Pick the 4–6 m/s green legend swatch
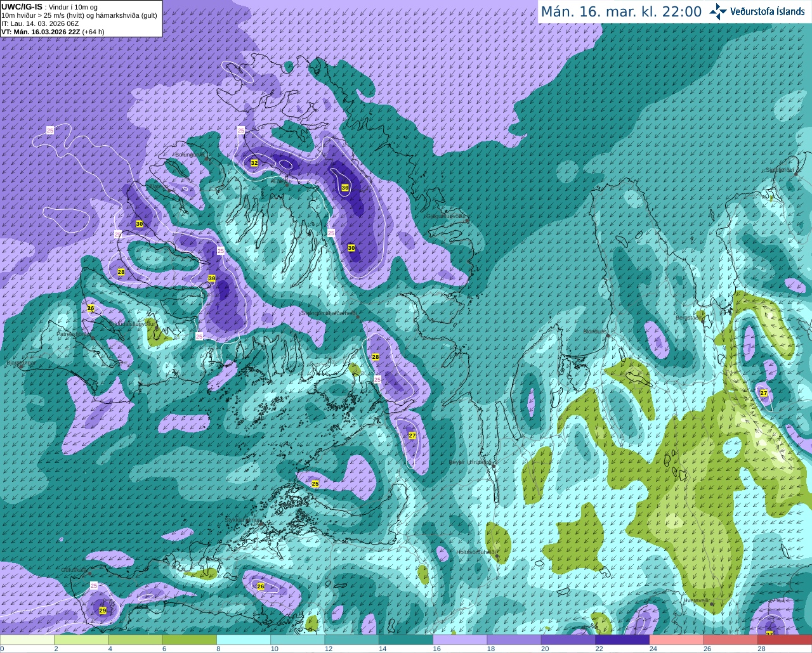This screenshot has height=653, width=812. 135,640
